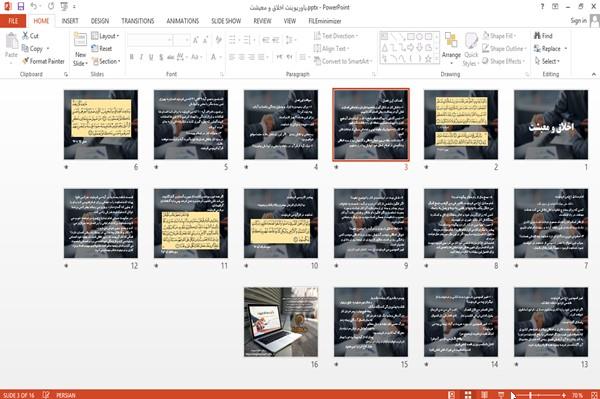The width and height of the screenshot is (600, 399).
Task: Click the Reset slide button
Action: [x=102, y=49]
